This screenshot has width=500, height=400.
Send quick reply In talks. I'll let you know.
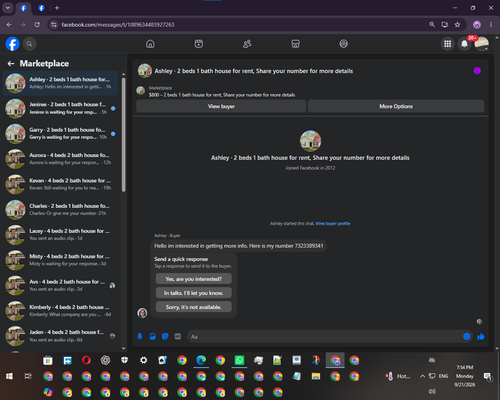click(194, 293)
